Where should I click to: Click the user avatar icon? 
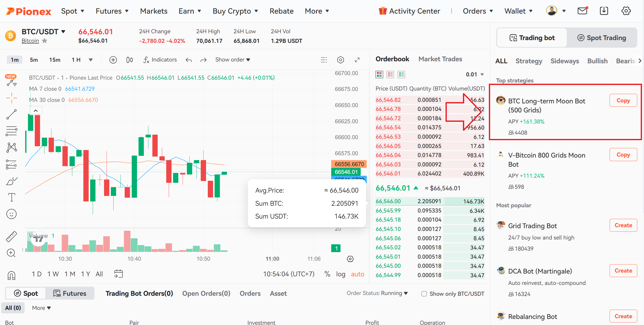[552, 11]
